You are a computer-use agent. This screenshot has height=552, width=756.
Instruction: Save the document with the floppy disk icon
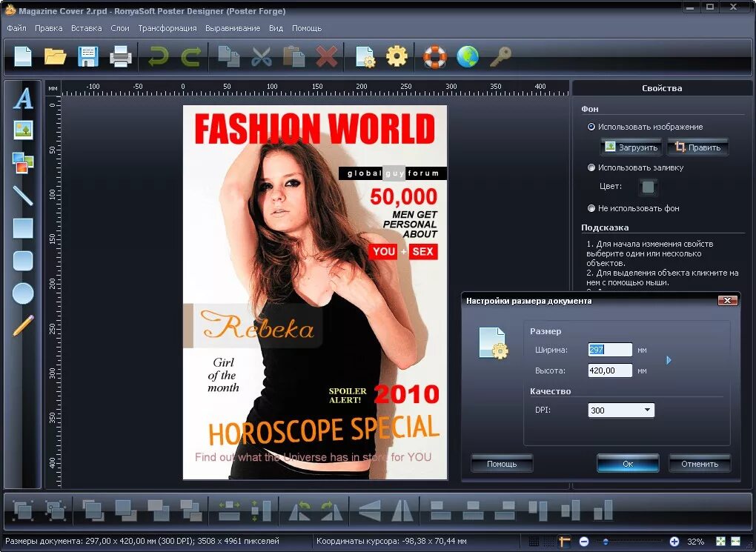pyautogui.click(x=87, y=56)
